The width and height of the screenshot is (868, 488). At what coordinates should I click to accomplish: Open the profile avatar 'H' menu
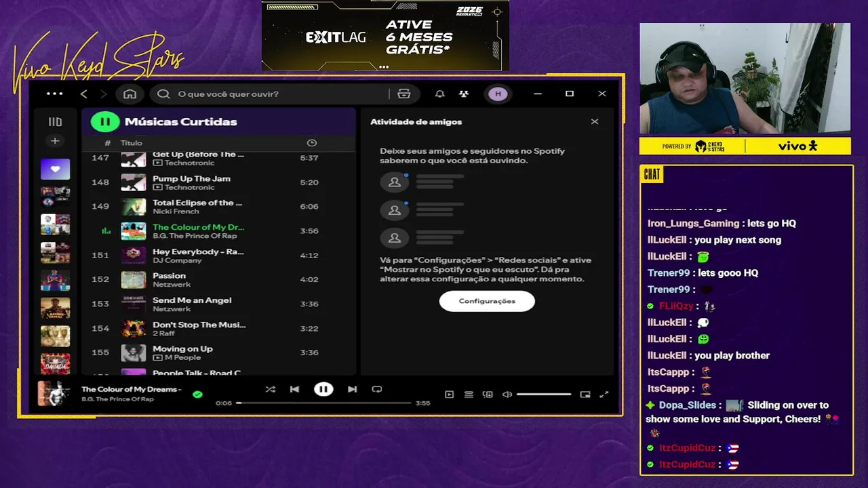pyautogui.click(x=498, y=94)
